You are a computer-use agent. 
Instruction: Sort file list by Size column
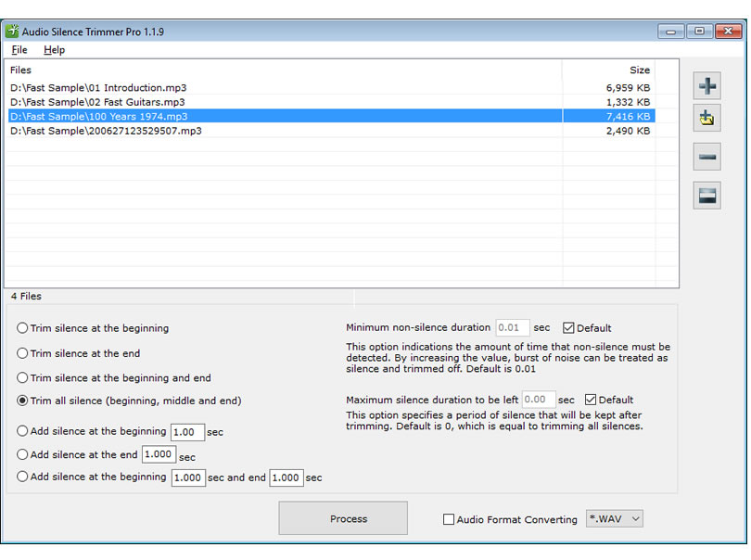tap(639, 70)
